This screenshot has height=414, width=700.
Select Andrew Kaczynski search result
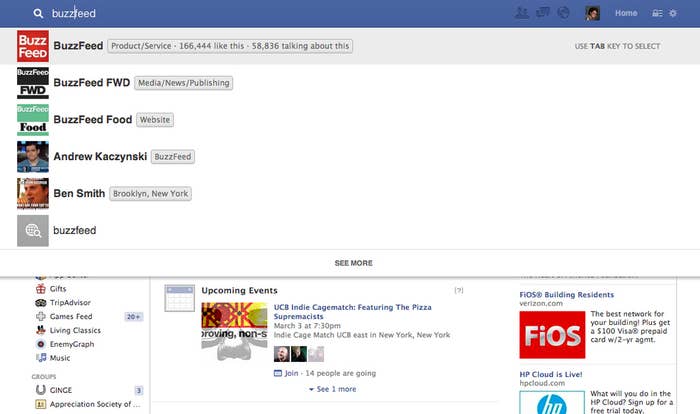(350, 157)
